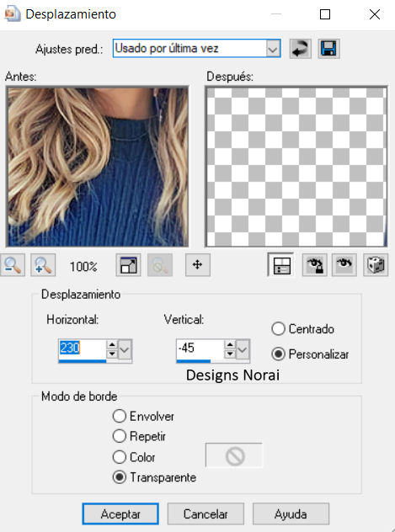Click the Aceptar button
The image size is (395, 532).
120,513
